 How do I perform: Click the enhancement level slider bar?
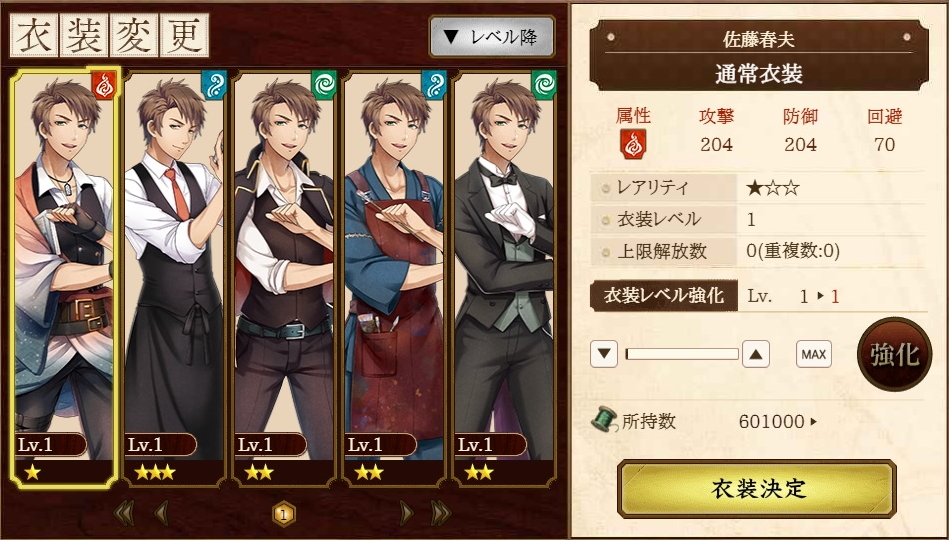pos(681,354)
